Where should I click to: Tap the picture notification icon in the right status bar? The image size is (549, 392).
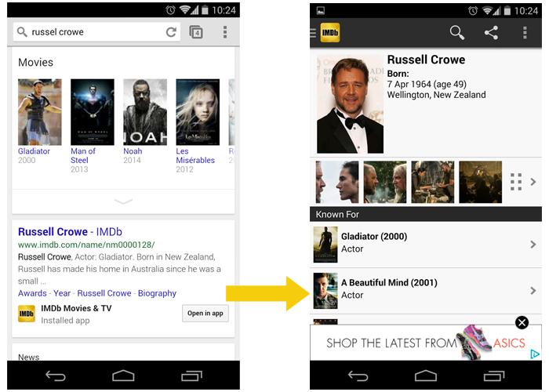[320, 11]
